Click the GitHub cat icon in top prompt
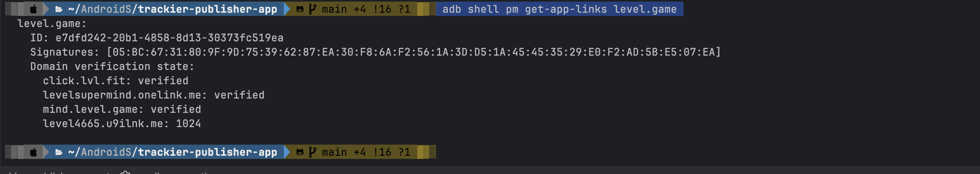 coord(300,9)
